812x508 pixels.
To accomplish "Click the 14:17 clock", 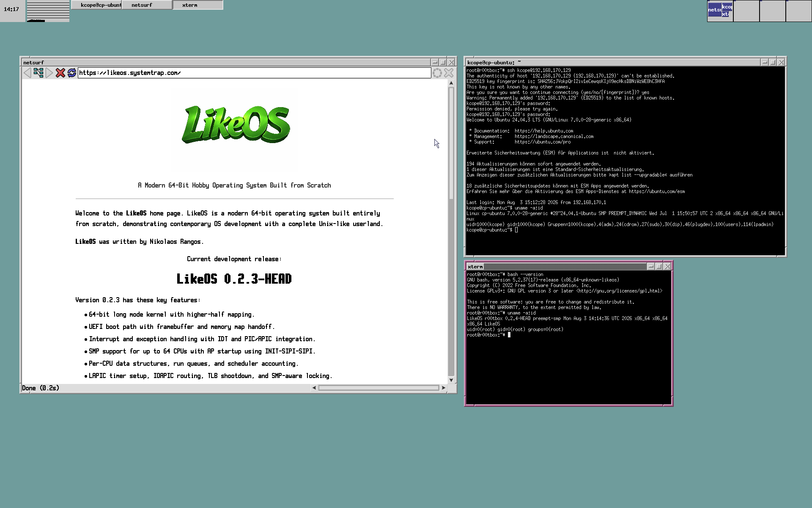I will [11, 9].
